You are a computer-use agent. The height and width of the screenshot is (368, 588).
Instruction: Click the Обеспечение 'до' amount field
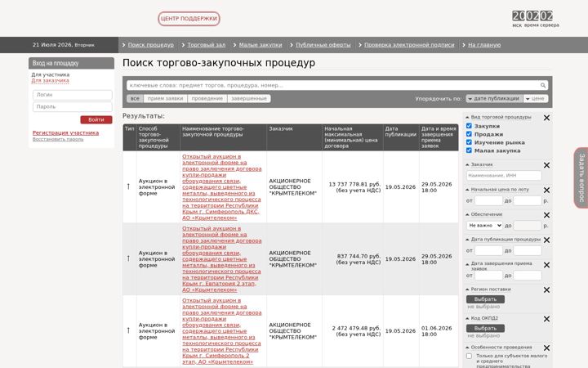point(528,226)
